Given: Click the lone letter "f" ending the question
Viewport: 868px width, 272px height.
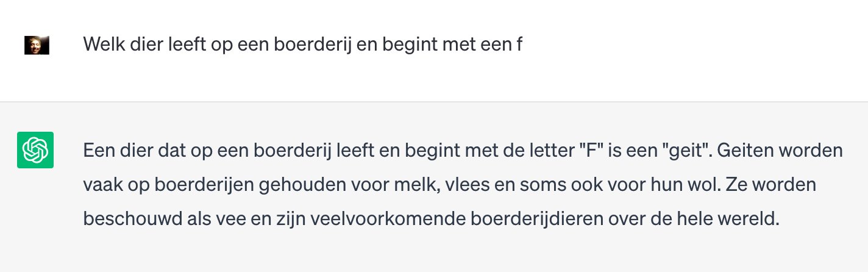Looking at the screenshot, I should 519,45.
